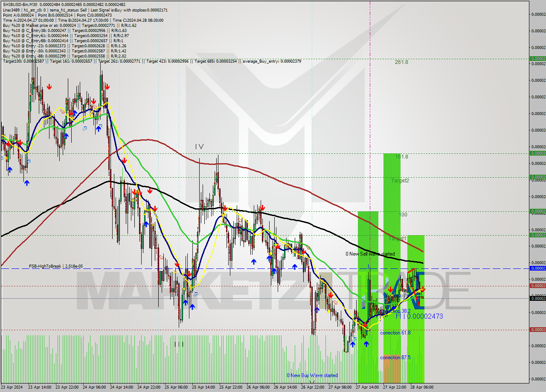This screenshot has height=392, width=546.
Task: Click the FSB-HighToBreak 2.518e-05 label
Action: tap(56, 266)
